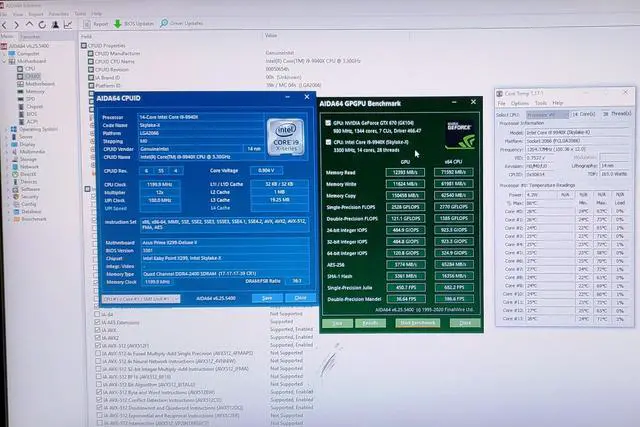Viewport: 640px width, 427px height.
Task: Expand the Operating System tree node
Action: pos(7,129)
